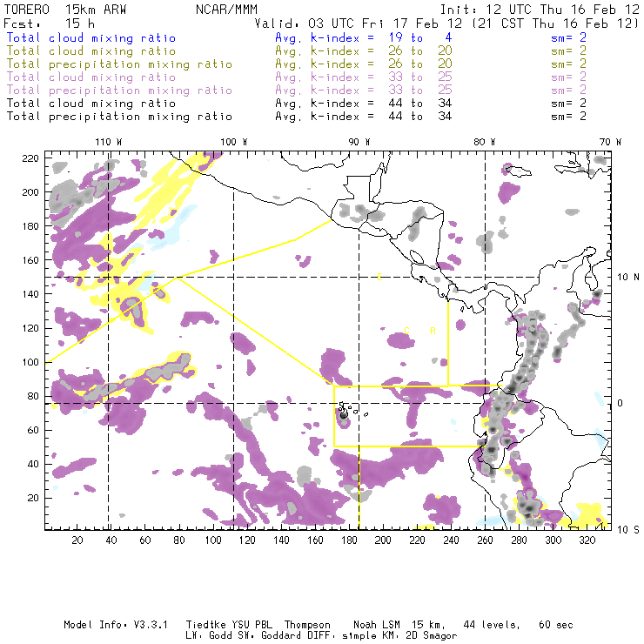Image resolution: width=644 pixels, height=644 pixels.
Task: Click 'Avg. k-index = 19 to 4'
Action: (x=364, y=38)
